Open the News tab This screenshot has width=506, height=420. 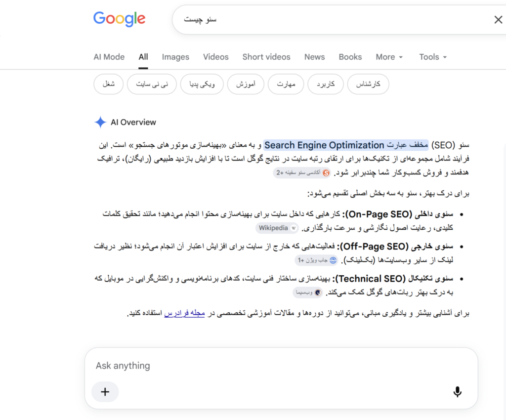tap(314, 57)
